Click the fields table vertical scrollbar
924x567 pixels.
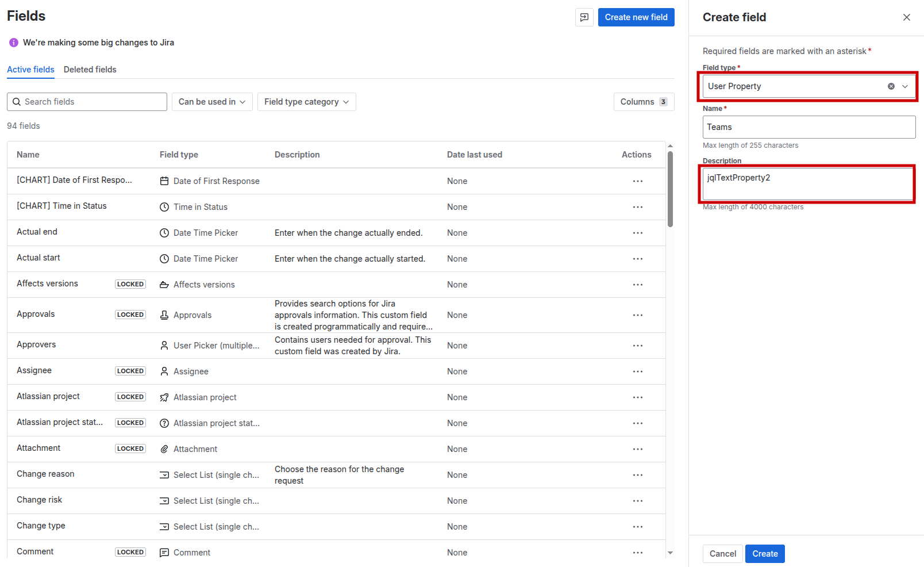coord(670,190)
